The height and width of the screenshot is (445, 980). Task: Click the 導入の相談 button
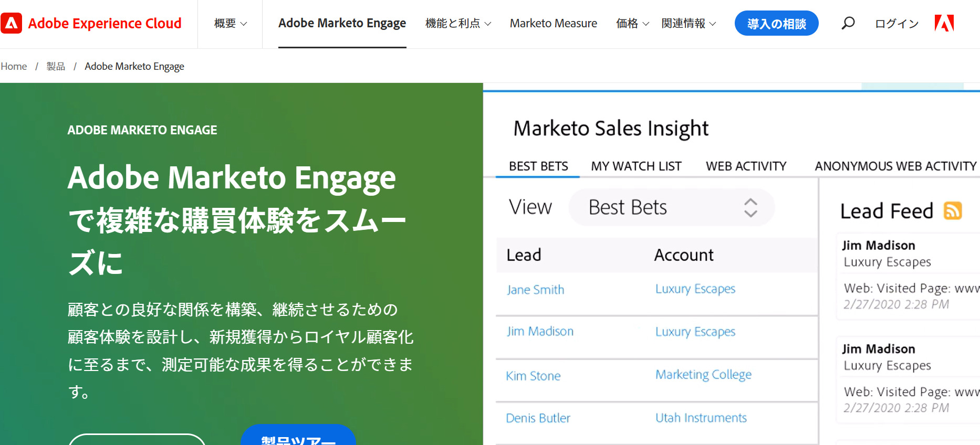pos(776,23)
